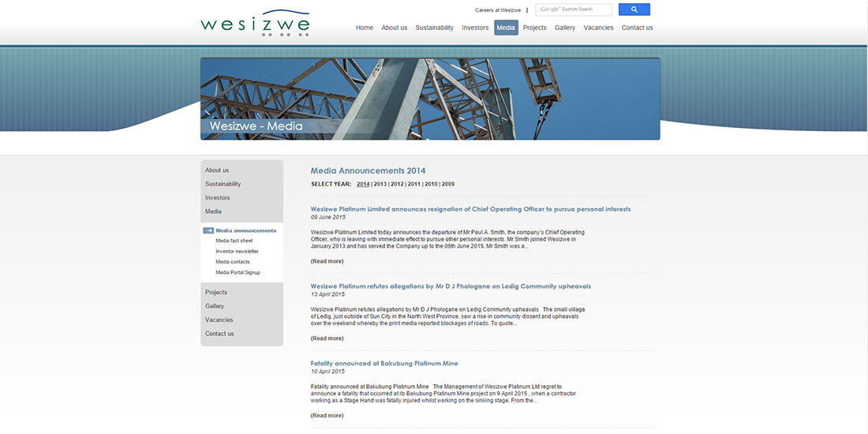The width and height of the screenshot is (868, 434).
Task: Open Media contacts sidebar sub-item
Action: tap(233, 262)
